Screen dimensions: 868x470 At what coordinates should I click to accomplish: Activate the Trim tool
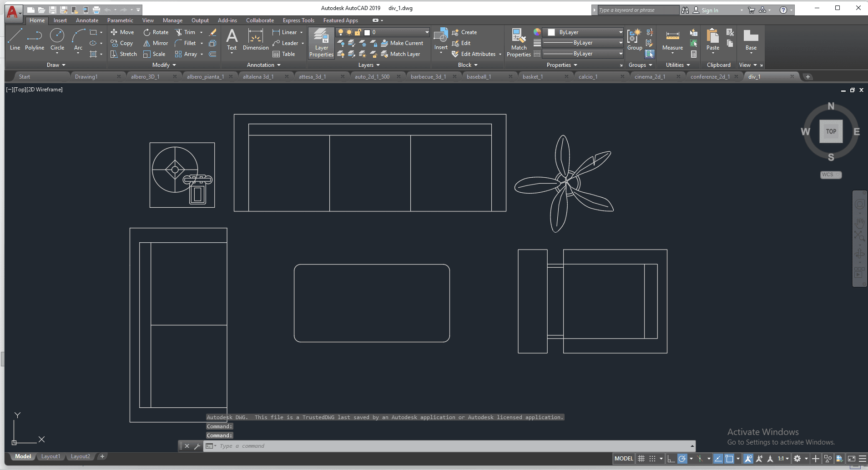click(x=187, y=32)
